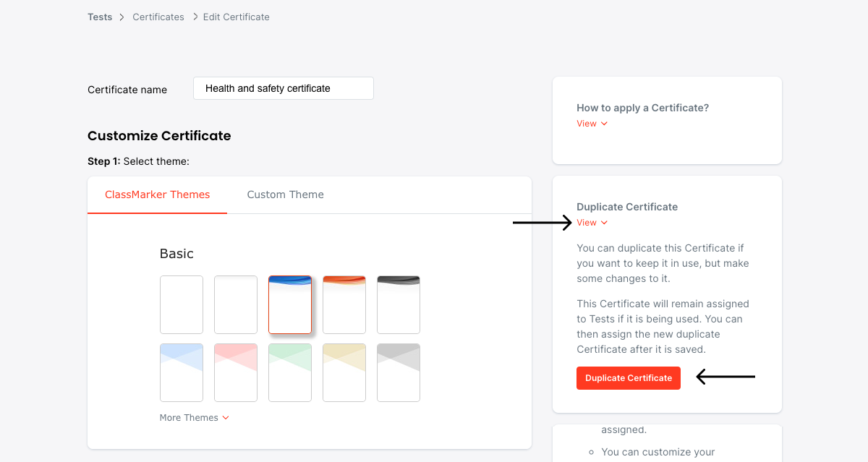Click the Edit Certificate breadcrumb
868x462 pixels.
tap(236, 17)
